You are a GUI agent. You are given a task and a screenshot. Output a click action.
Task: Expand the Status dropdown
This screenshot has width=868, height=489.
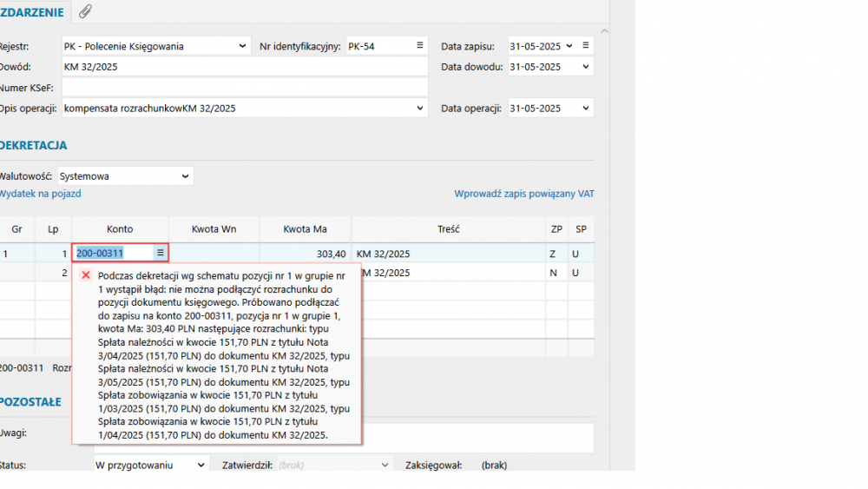[x=201, y=465]
